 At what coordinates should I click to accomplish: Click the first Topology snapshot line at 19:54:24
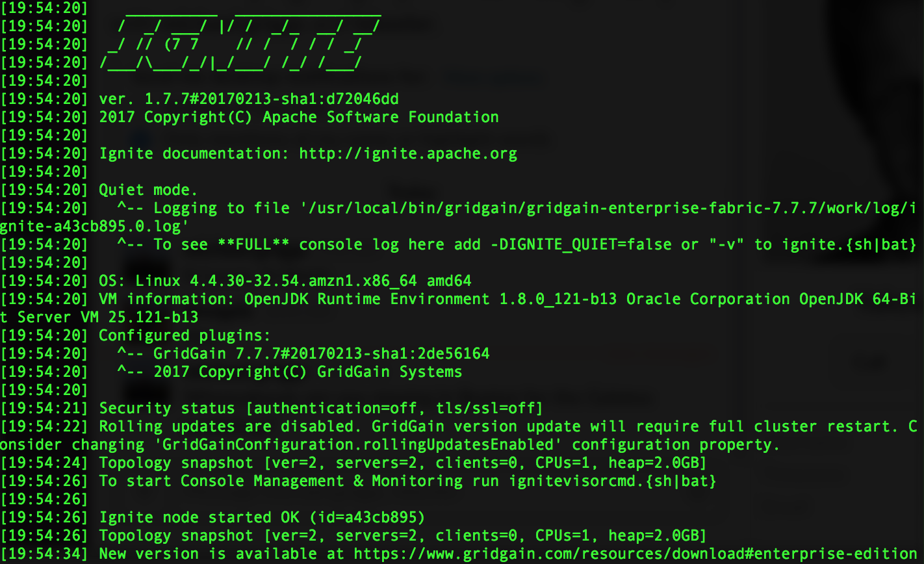click(403, 463)
